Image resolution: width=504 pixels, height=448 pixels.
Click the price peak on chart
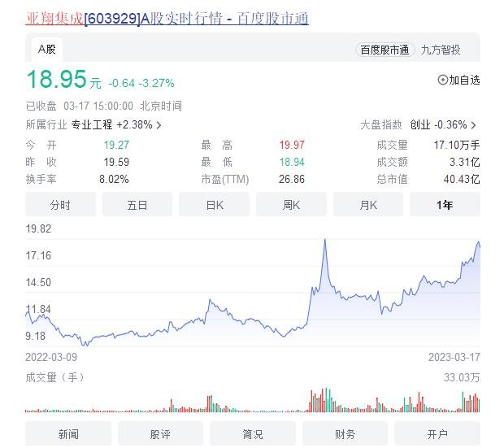[x=325, y=241]
